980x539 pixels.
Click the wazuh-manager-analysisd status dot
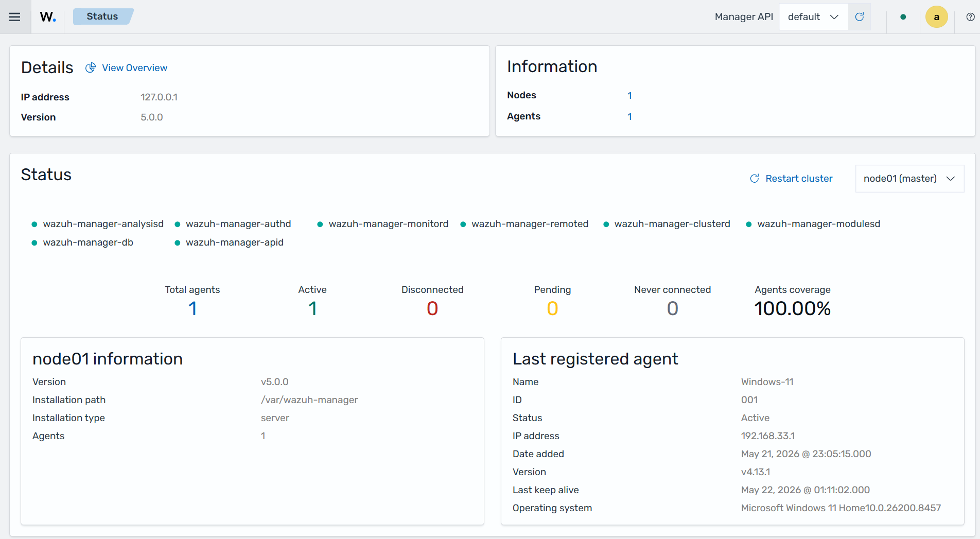click(34, 224)
